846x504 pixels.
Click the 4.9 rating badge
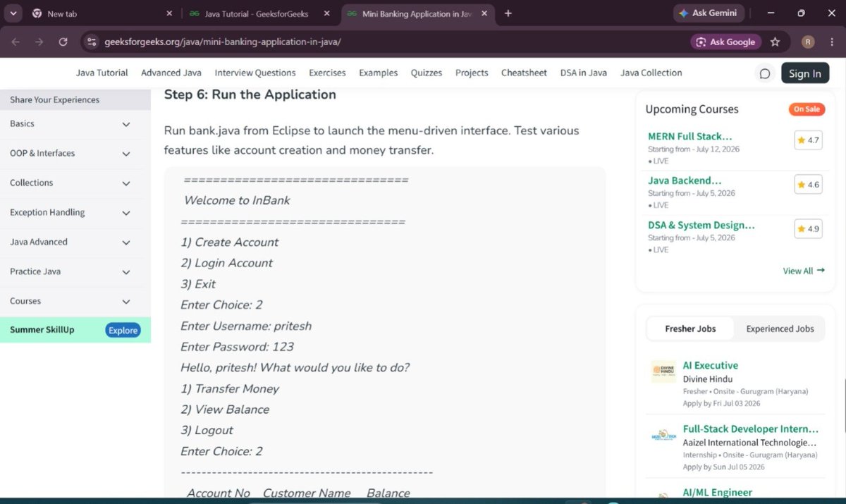(808, 229)
